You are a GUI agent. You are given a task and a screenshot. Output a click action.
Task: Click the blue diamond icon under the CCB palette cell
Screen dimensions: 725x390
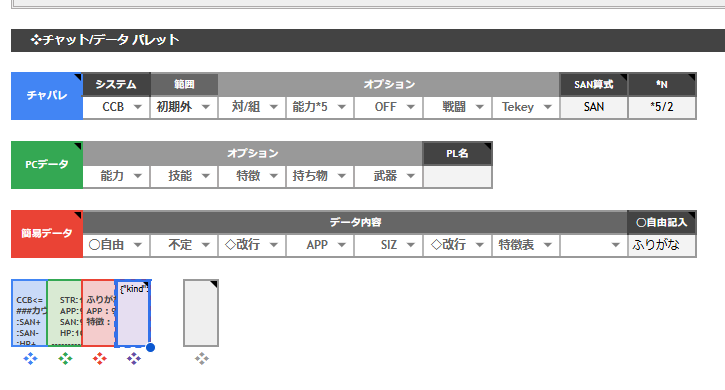pos(31,359)
